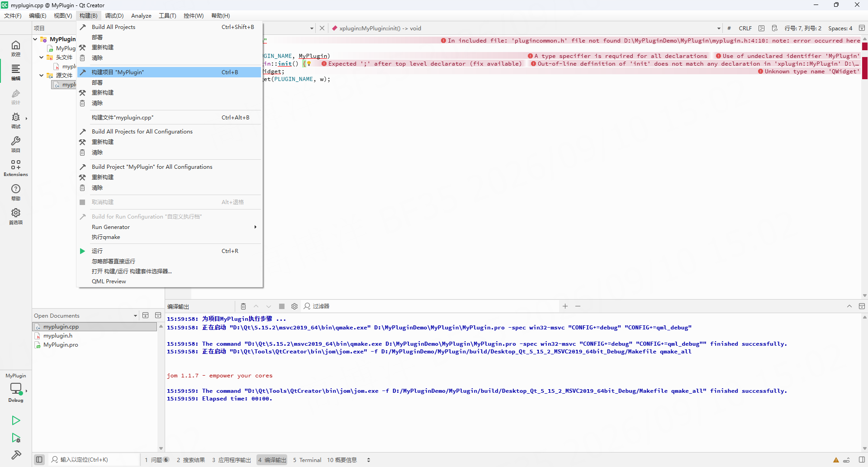Viewport: 868px width, 467px height.
Task: Open the Projects (项目) mode in sidebar
Action: pos(16,144)
